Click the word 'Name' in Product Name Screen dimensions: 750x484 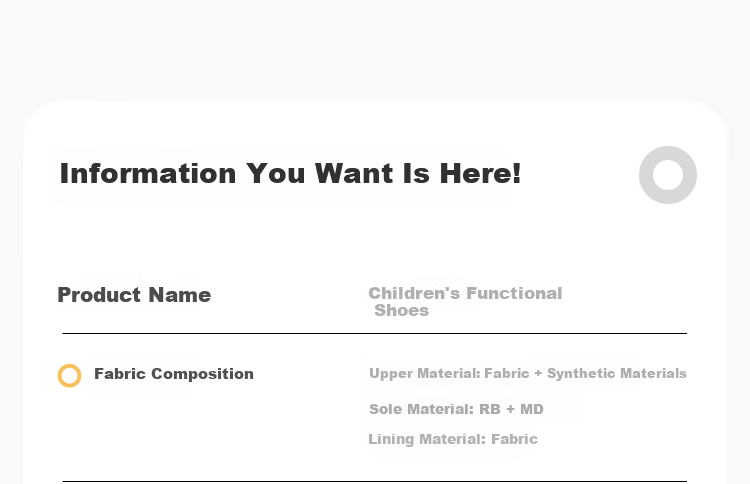pyautogui.click(x=180, y=295)
